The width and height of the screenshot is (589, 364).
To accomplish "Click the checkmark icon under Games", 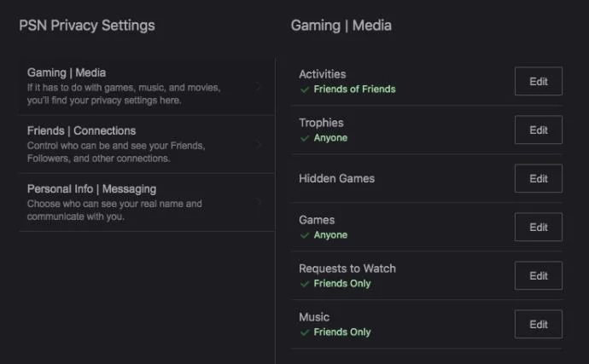I will 305,234.
